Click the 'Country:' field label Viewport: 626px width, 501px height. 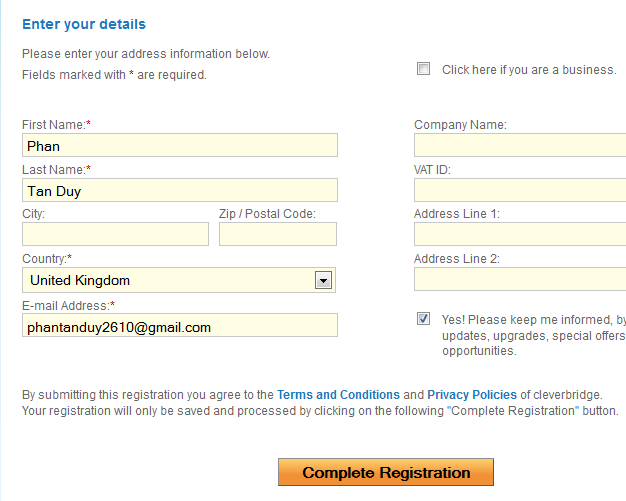[x=45, y=259]
